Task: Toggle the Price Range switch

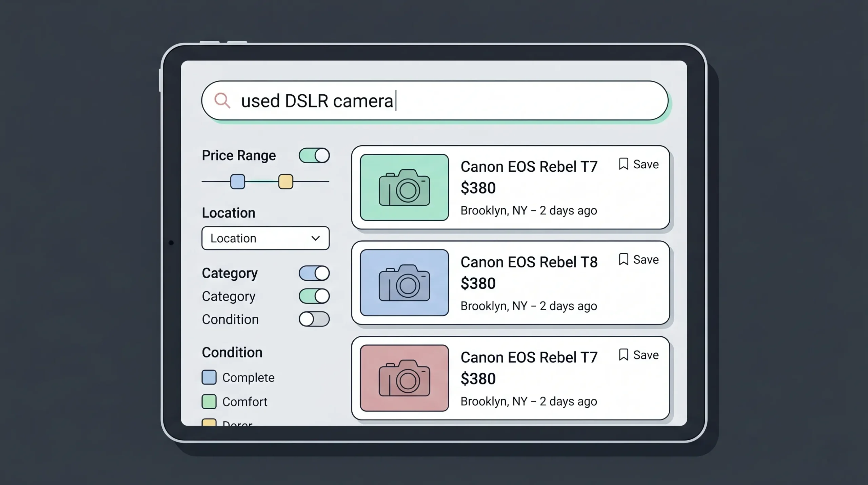Action: tap(314, 155)
